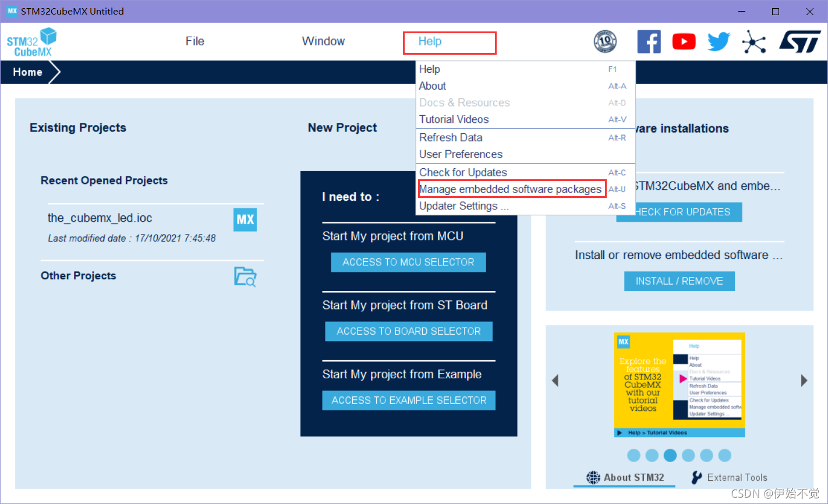Screen dimensions: 828x504
Task: Open the YouTube icon link
Action: tap(684, 41)
